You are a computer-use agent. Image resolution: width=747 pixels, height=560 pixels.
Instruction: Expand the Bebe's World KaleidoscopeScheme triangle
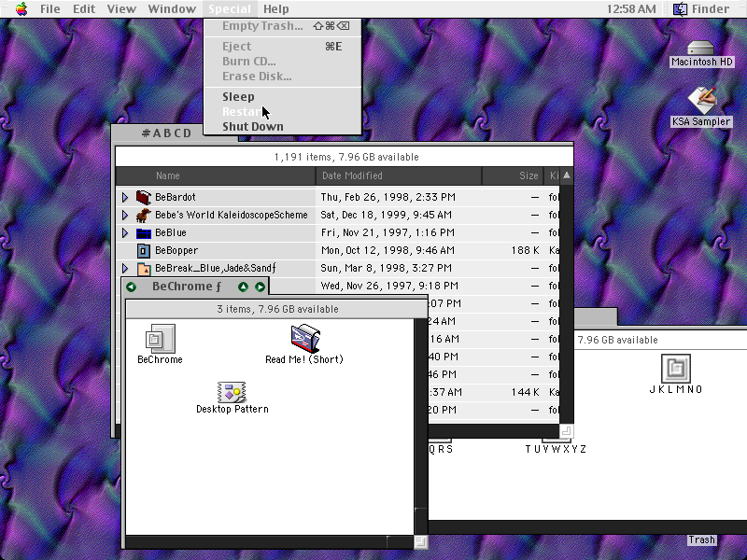click(125, 216)
